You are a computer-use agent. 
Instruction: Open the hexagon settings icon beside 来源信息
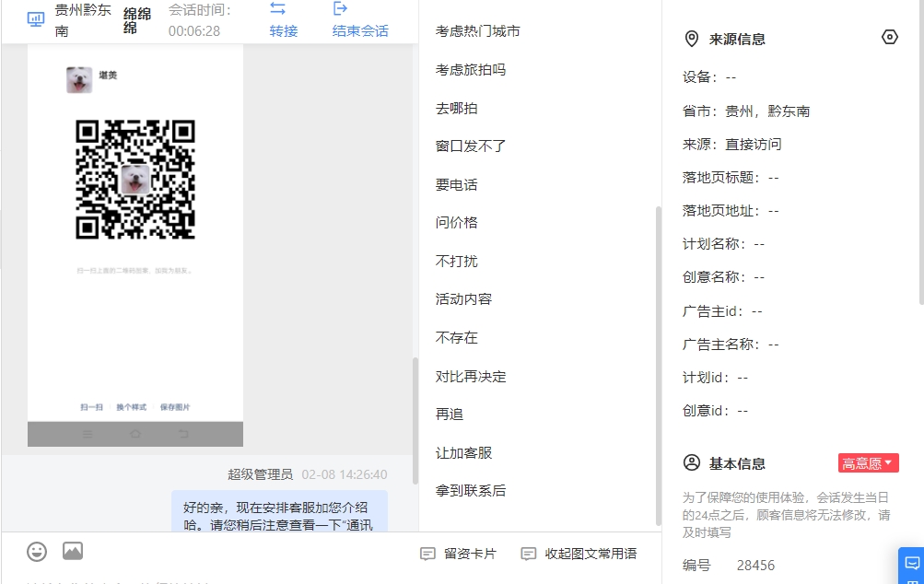890,37
